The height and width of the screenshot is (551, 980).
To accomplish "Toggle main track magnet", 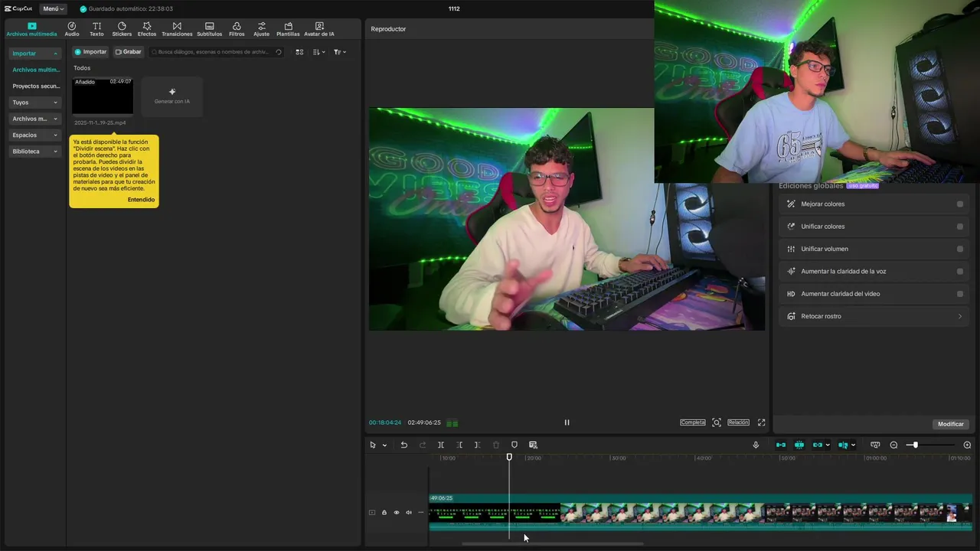I will pyautogui.click(x=781, y=445).
